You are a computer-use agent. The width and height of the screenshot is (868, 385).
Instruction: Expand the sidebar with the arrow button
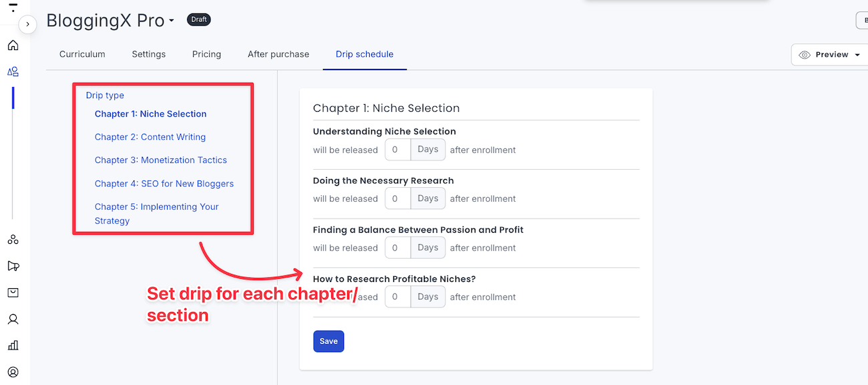27,24
